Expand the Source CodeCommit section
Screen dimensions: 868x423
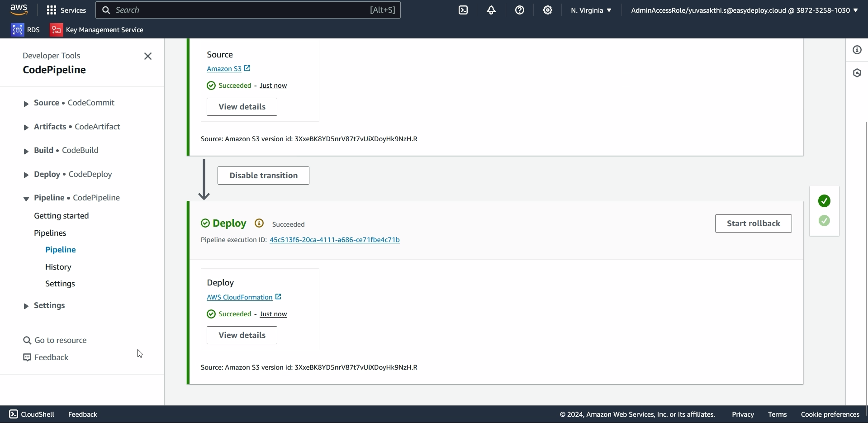click(x=26, y=104)
